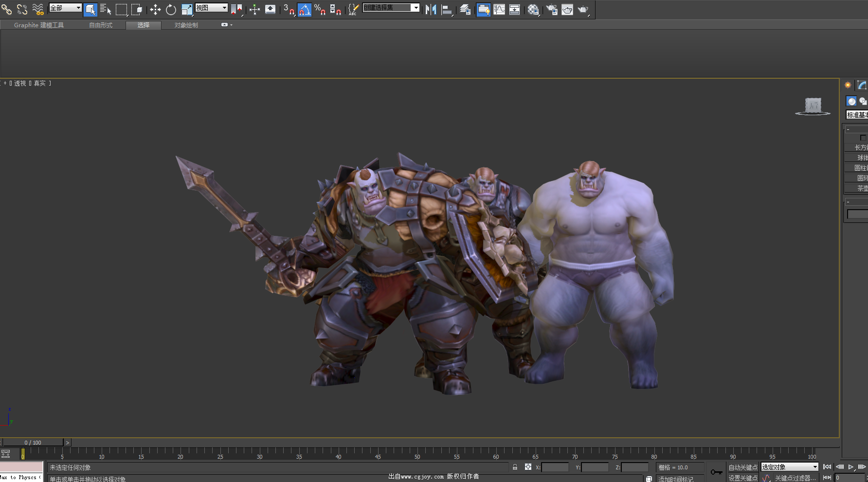Open the Select by Name list
Image resolution: width=868 pixels, height=482 pixels.
point(106,9)
